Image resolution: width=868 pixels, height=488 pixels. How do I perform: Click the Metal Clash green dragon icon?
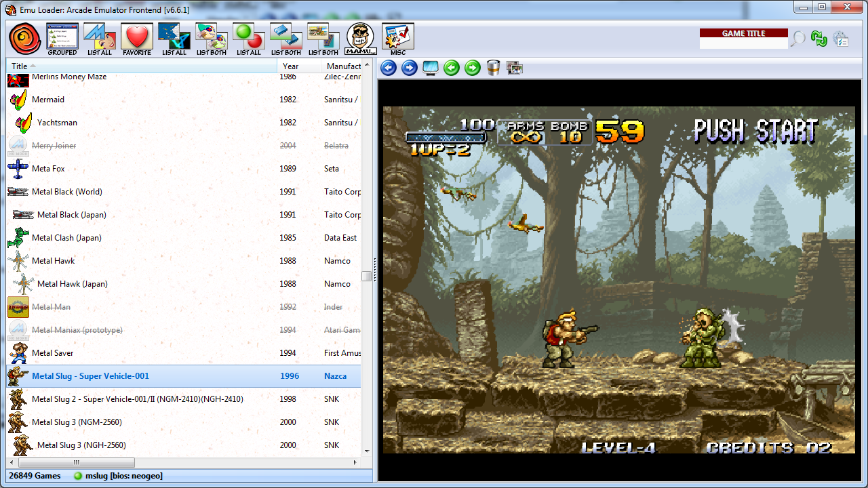point(18,238)
